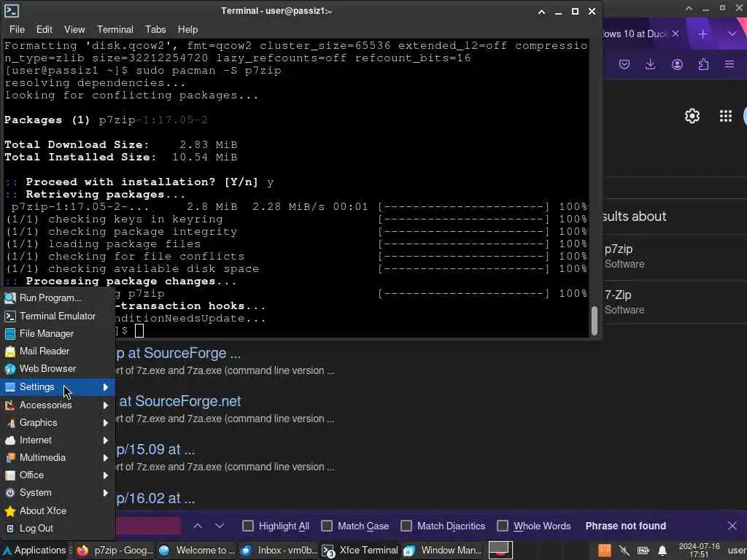Open Google apps grid icon

point(726,116)
